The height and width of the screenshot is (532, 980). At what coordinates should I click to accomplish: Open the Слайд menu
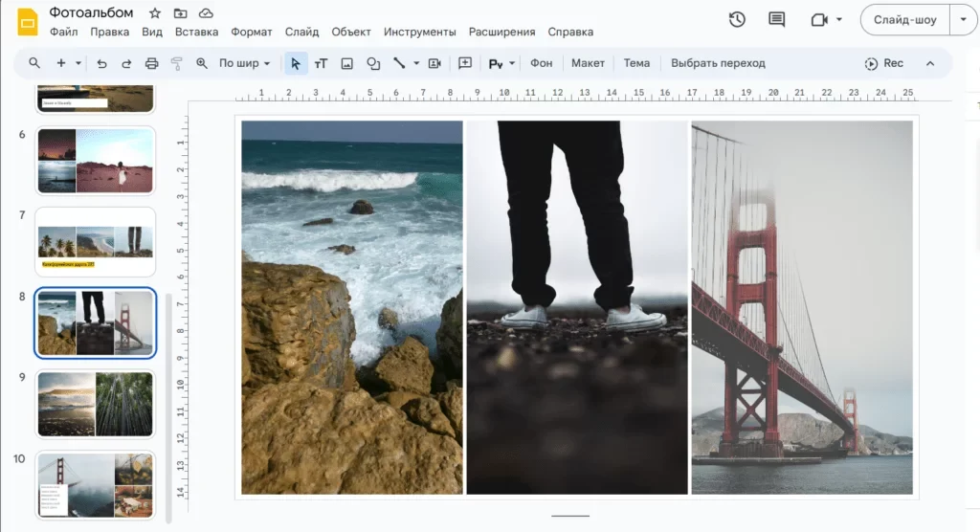click(x=301, y=32)
